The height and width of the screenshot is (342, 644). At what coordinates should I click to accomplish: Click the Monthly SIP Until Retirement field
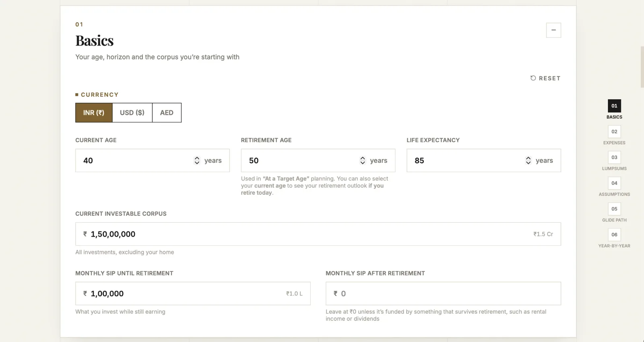pos(193,294)
